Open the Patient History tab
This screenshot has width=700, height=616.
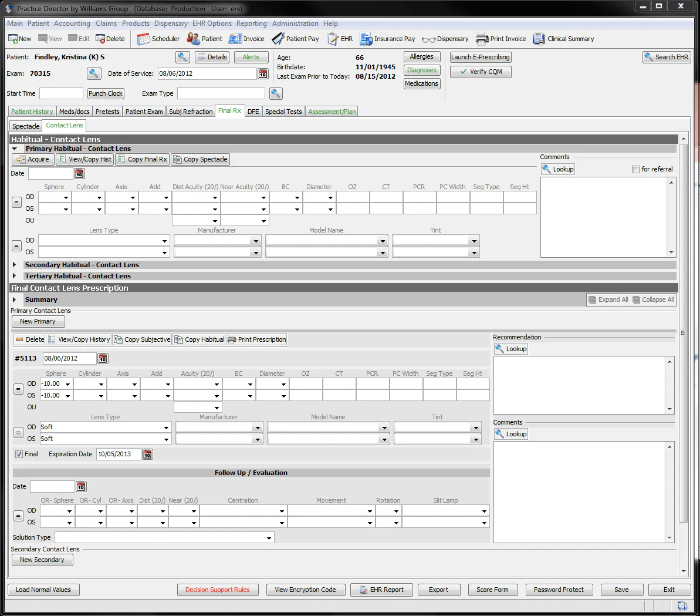(32, 112)
